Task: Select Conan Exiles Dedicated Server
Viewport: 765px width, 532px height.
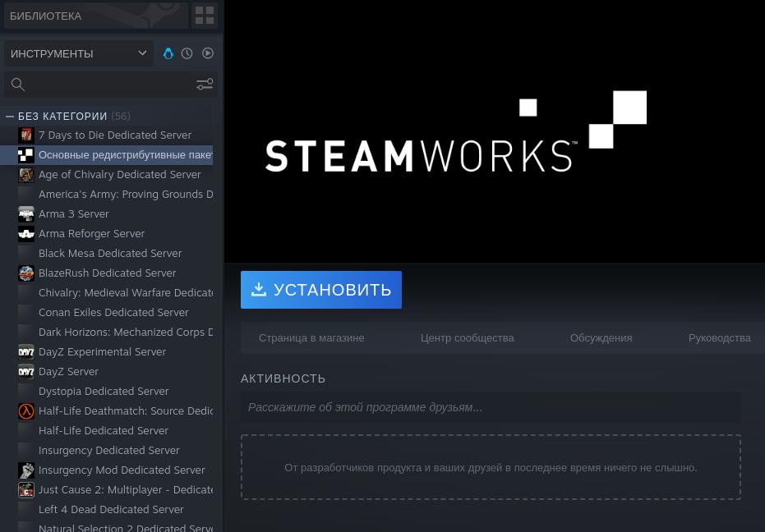Action: coord(113,313)
